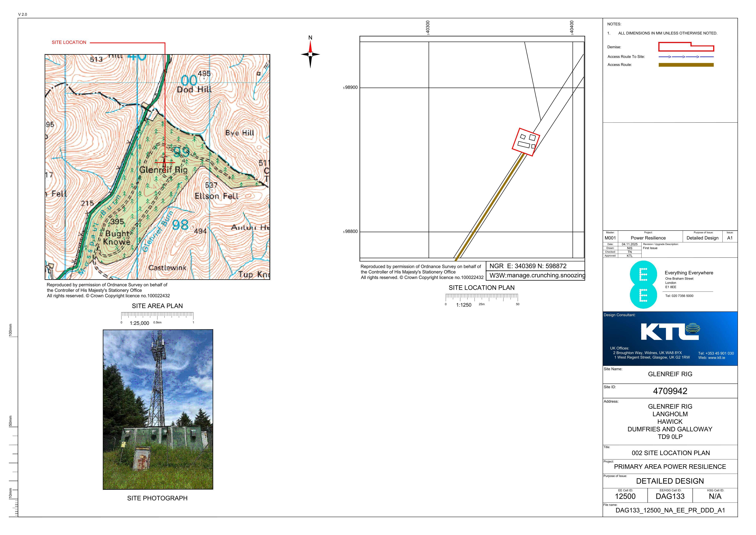
Task: Click the red demise outline legend symbol
Action: (686, 47)
